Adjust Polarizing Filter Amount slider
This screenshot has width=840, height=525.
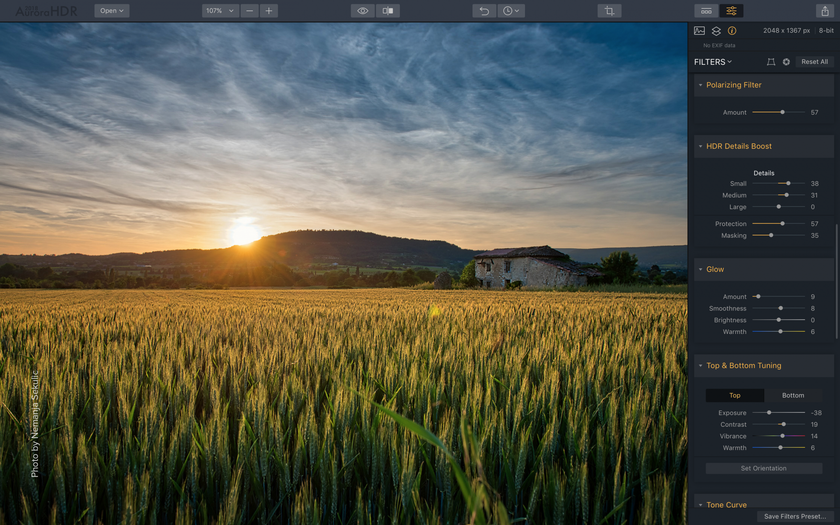pyautogui.click(x=778, y=112)
